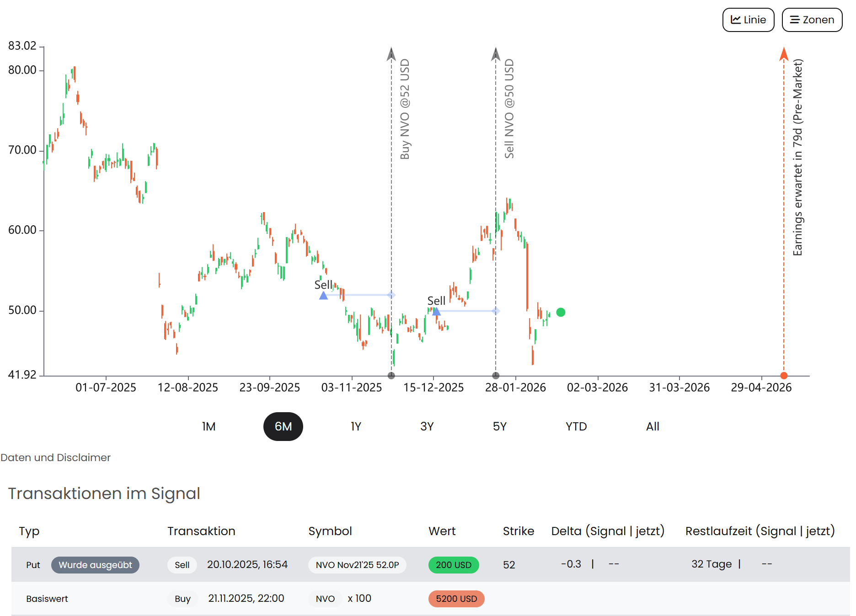Switch to 1Y time range
Viewport: 856px width, 616px height.
pyautogui.click(x=356, y=426)
